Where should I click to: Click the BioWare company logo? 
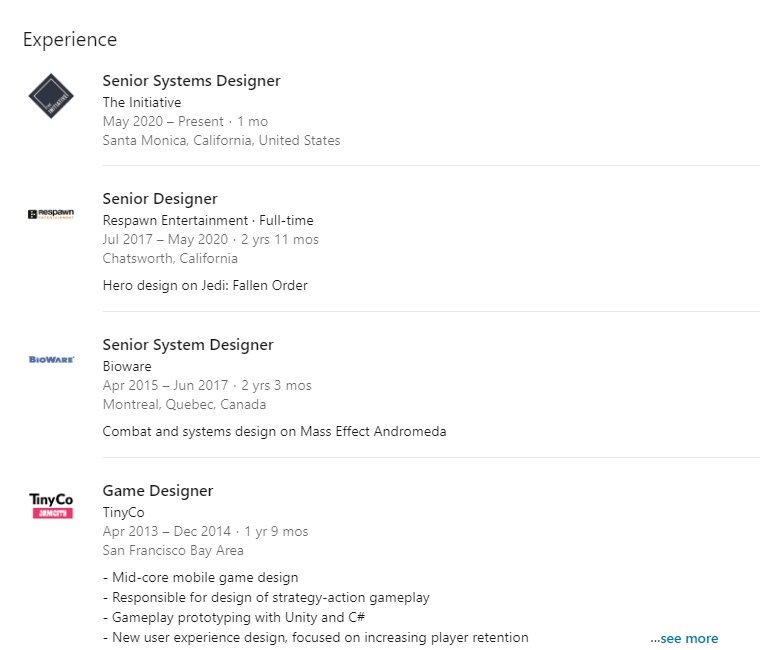pyautogui.click(x=51, y=360)
